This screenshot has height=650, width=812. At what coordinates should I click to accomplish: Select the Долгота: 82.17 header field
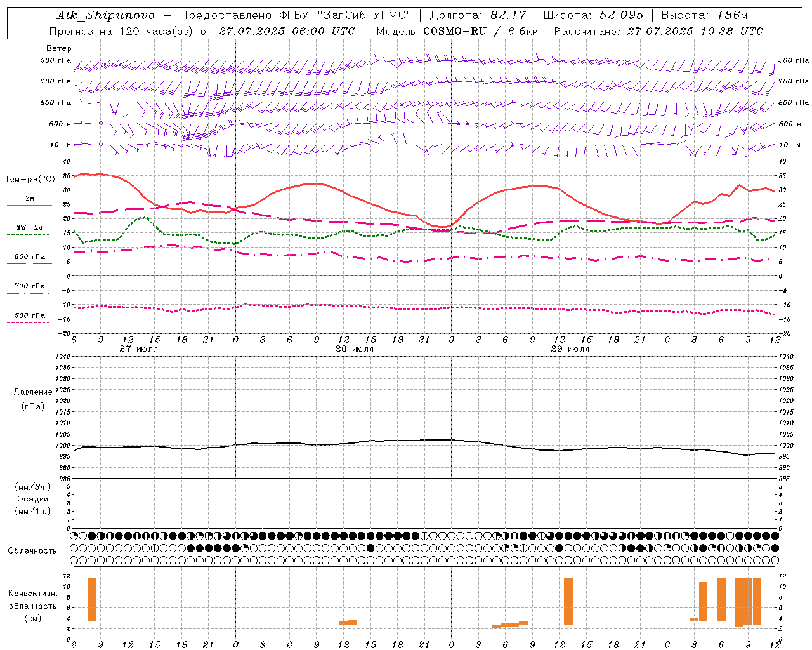coord(478,15)
